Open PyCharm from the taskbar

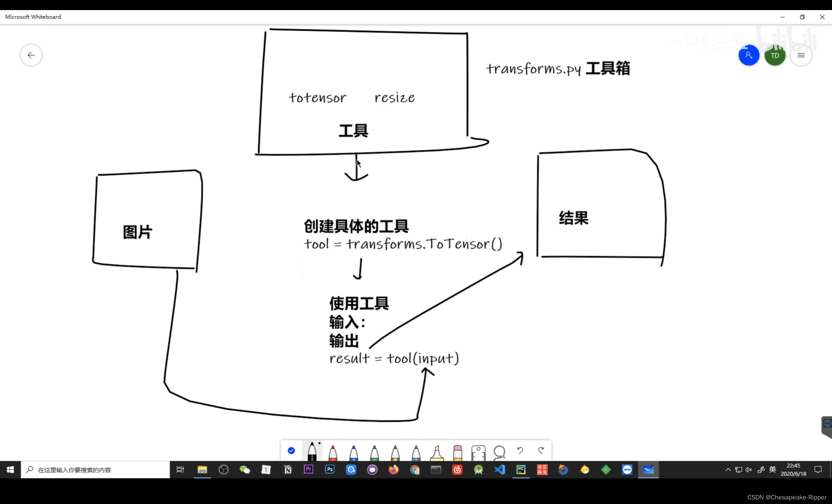tap(521, 470)
